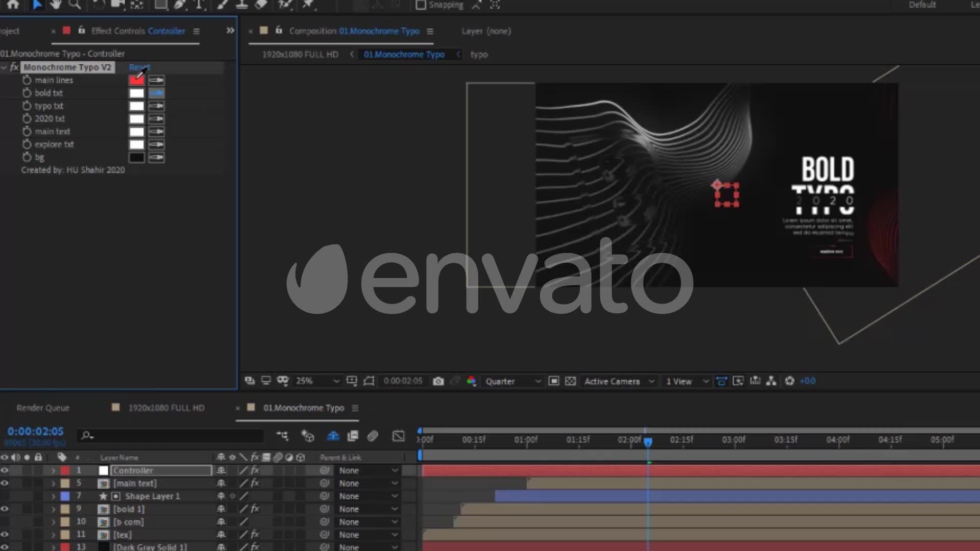The height and width of the screenshot is (551, 980).
Task: Open the white bold txt color swatch
Action: tap(136, 93)
